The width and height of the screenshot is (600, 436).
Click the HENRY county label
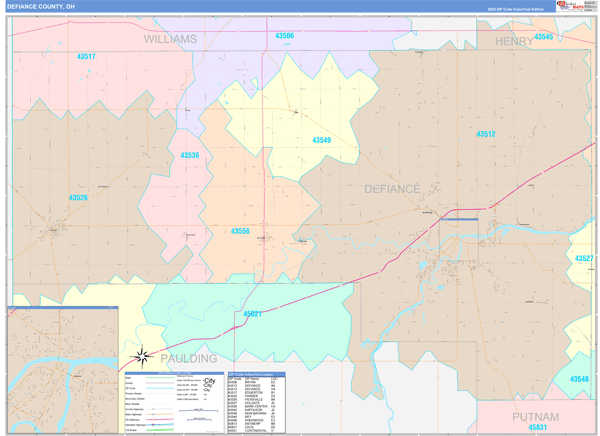coord(513,41)
